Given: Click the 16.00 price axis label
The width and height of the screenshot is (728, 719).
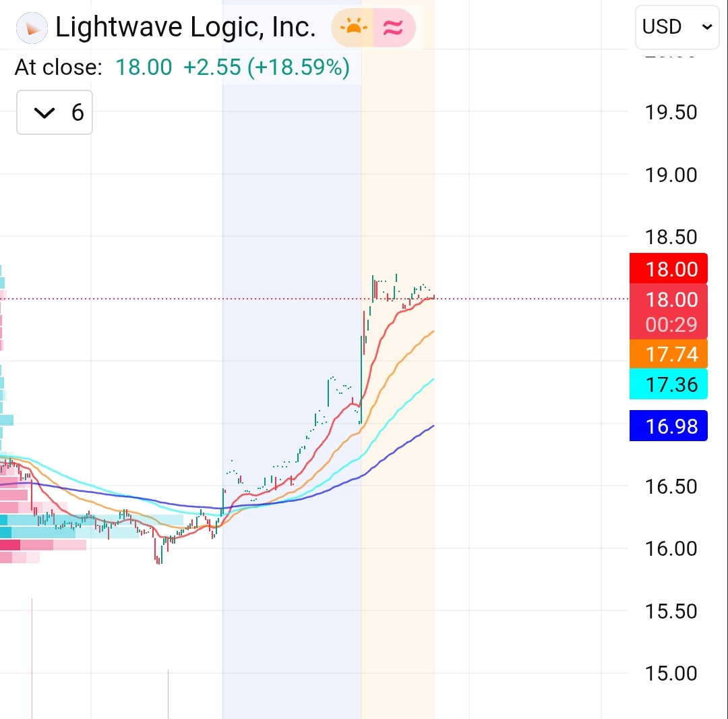Looking at the screenshot, I should pyautogui.click(x=671, y=548).
